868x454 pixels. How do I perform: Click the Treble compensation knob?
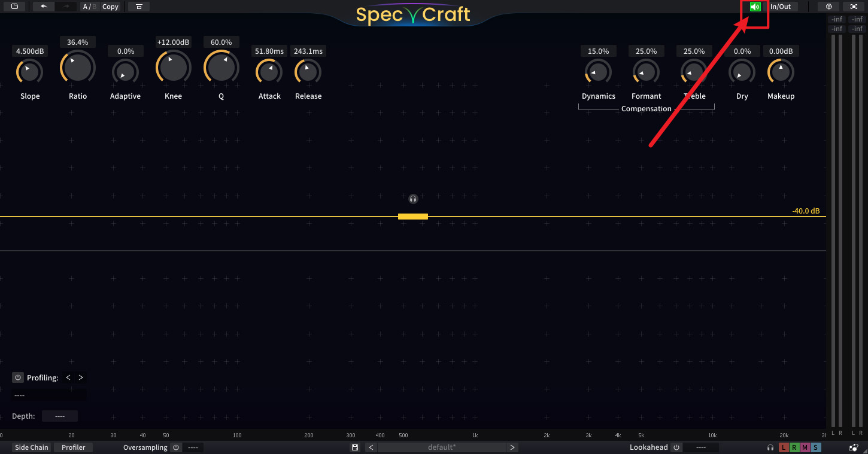(x=694, y=72)
